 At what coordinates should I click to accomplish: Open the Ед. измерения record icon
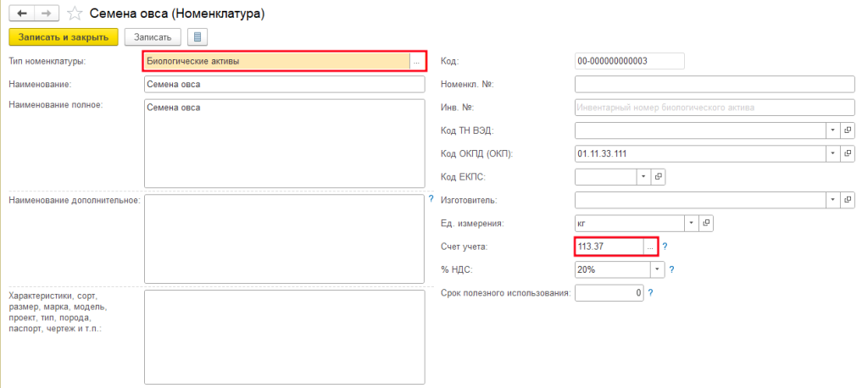(705, 223)
